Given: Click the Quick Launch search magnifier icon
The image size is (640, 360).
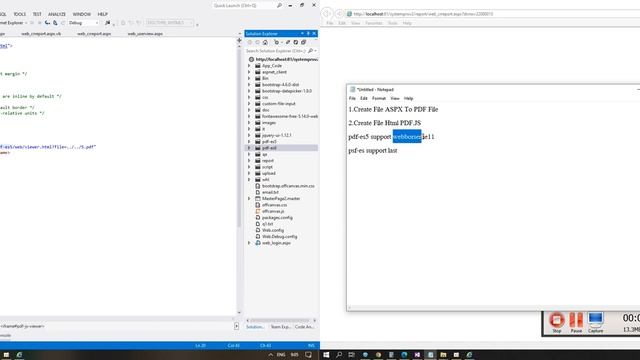Looking at the screenshot, I should click(280, 5).
